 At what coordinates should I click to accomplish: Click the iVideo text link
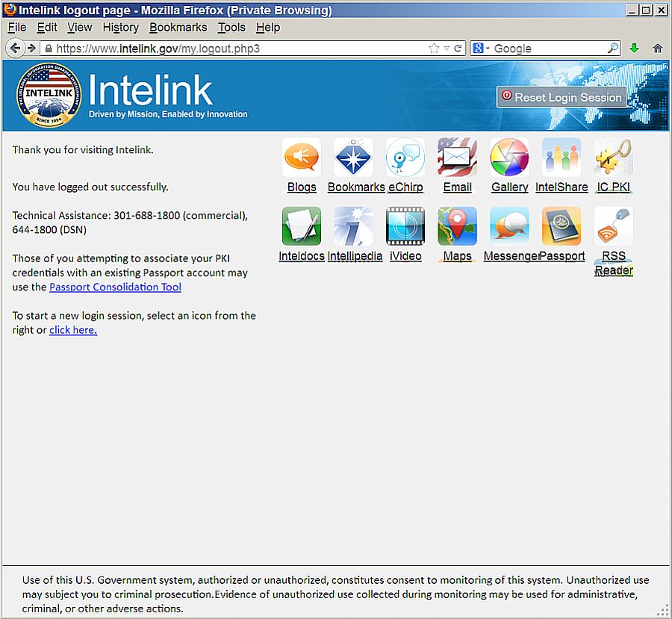pyautogui.click(x=405, y=256)
